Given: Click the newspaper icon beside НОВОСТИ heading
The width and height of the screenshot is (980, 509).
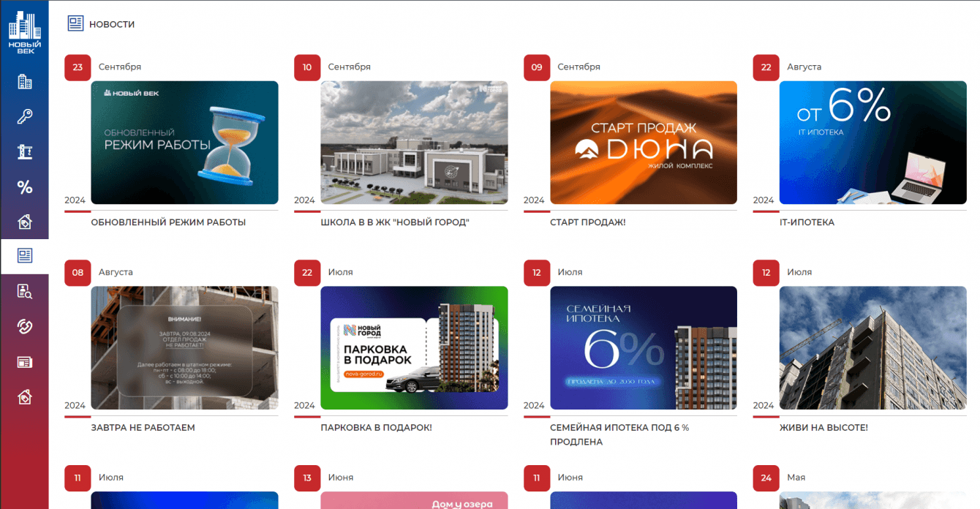Looking at the screenshot, I should point(75,23).
